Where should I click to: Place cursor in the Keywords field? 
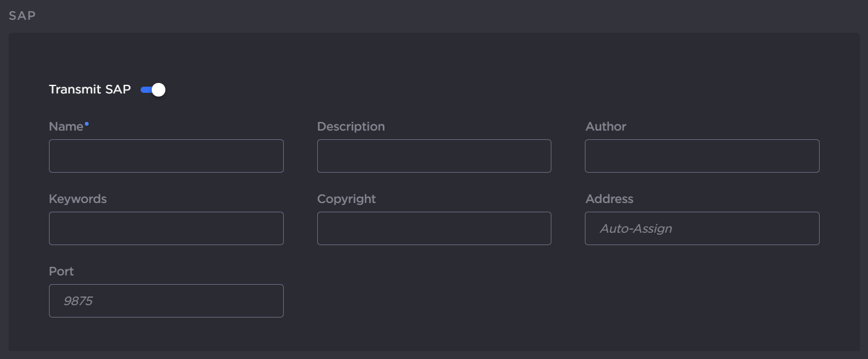[166, 228]
